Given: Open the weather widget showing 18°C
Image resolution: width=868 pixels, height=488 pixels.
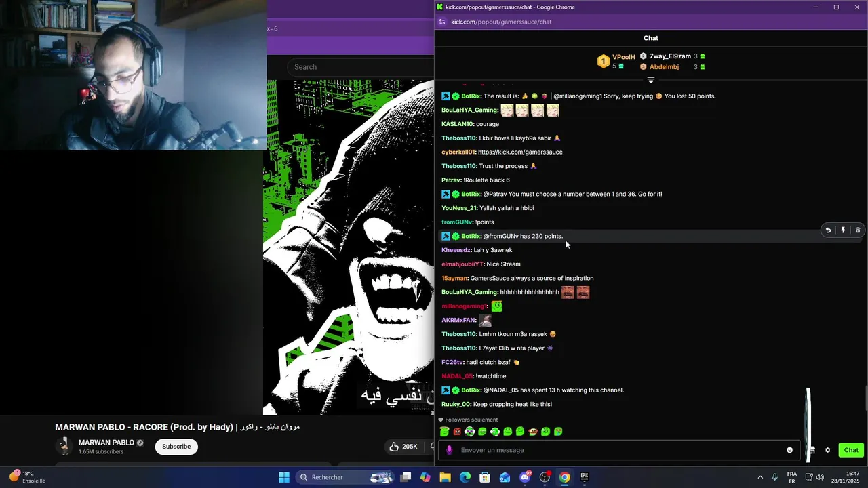Looking at the screenshot, I should (x=27, y=477).
